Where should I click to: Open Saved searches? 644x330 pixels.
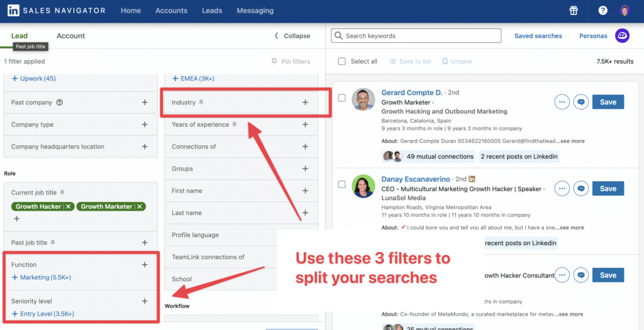(538, 36)
